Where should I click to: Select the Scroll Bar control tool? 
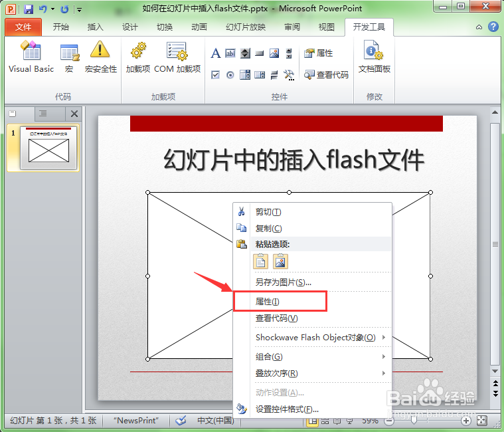(289, 53)
